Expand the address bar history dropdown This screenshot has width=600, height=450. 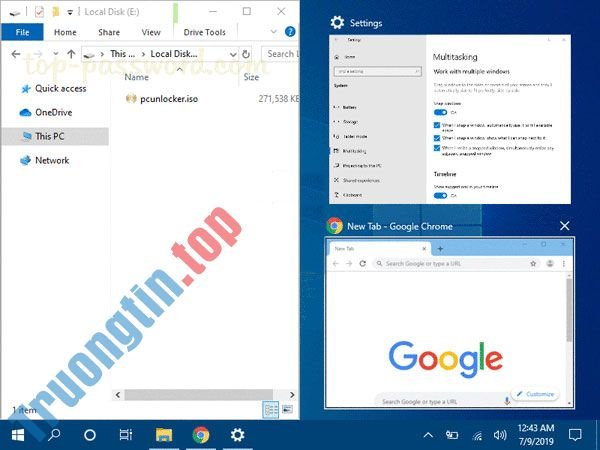[x=233, y=54]
